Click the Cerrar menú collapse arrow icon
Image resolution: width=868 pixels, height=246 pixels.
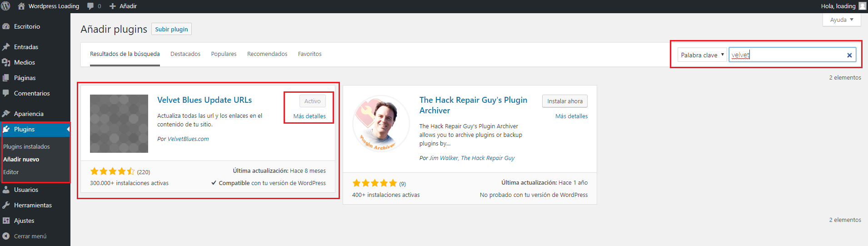point(6,236)
